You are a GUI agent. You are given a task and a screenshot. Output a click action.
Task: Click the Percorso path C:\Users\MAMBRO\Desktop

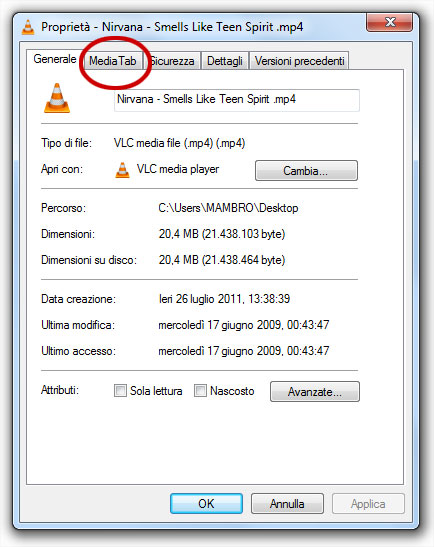pyautogui.click(x=228, y=208)
